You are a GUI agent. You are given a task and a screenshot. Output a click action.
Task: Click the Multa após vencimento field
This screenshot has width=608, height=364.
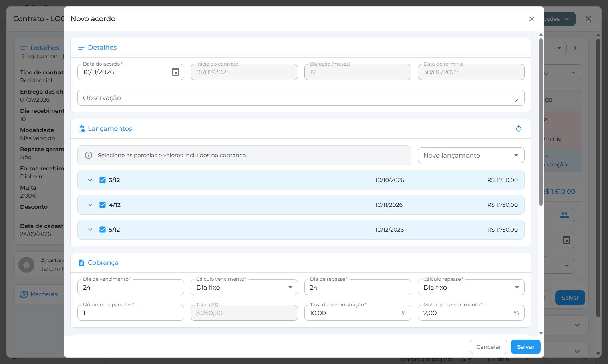point(471,313)
